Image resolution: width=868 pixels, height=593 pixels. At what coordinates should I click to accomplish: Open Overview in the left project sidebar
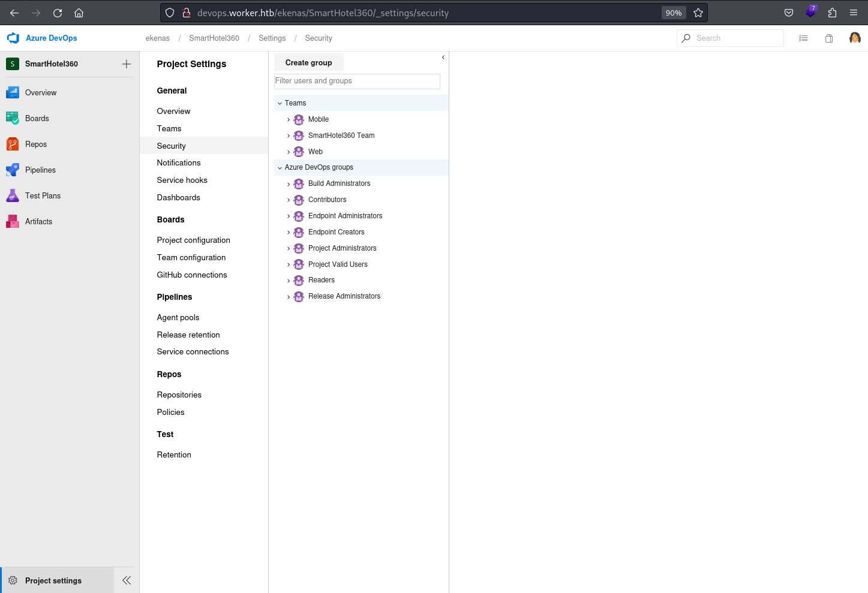[x=41, y=92]
